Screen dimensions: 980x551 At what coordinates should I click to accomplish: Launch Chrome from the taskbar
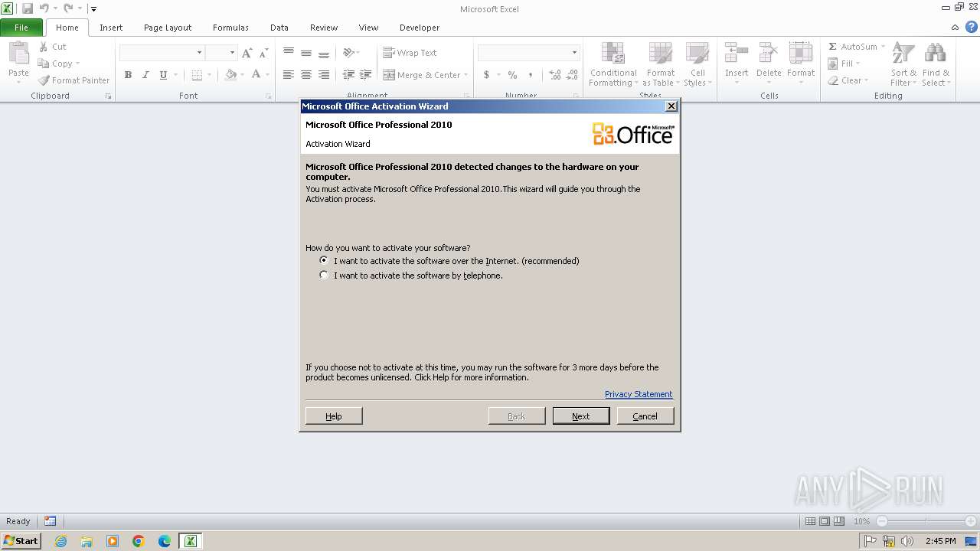tap(139, 541)
